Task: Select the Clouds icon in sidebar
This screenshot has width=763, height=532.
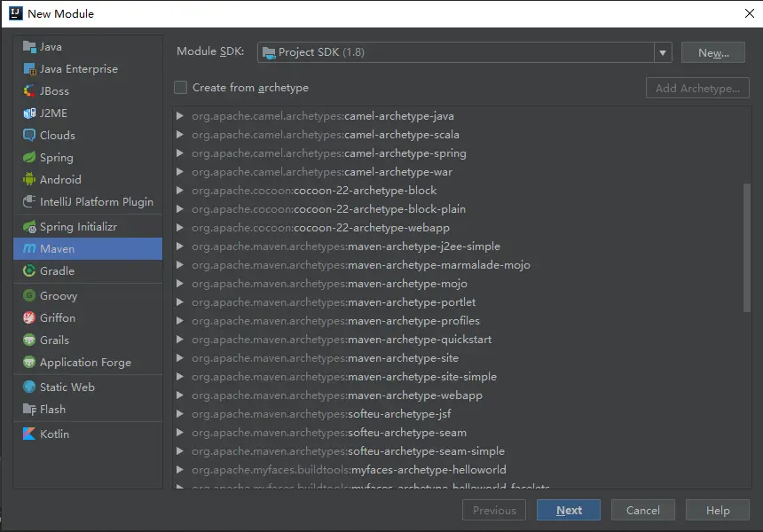Action: 29,136
